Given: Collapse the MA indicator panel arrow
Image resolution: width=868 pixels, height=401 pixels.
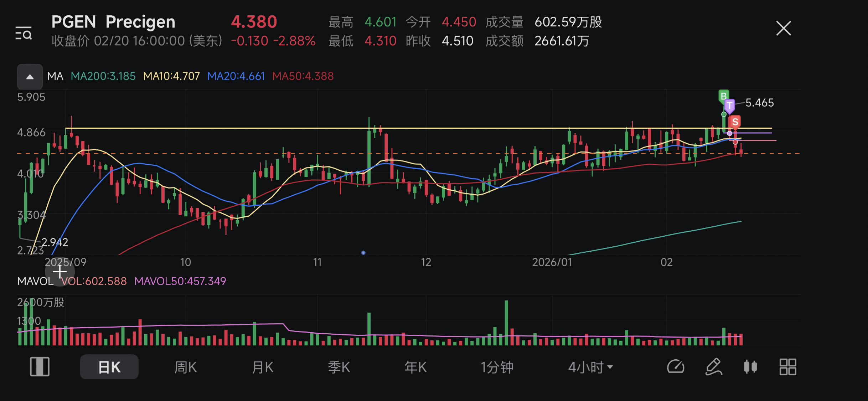Looking at the screenshot, I should tap(30, 77).
